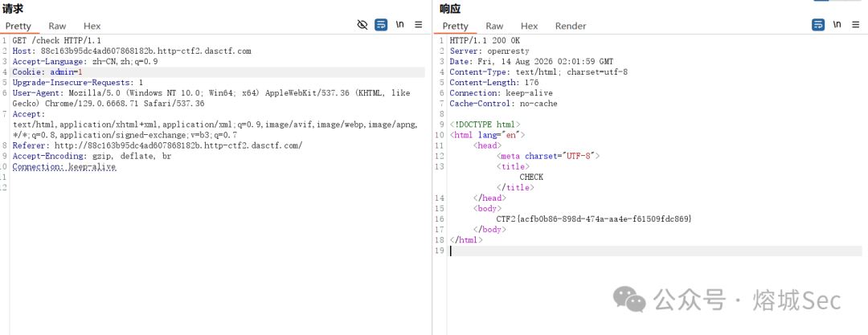Click the closing </body> tag line
This screenshot has width=868, height=335.
tap(489, 230)
